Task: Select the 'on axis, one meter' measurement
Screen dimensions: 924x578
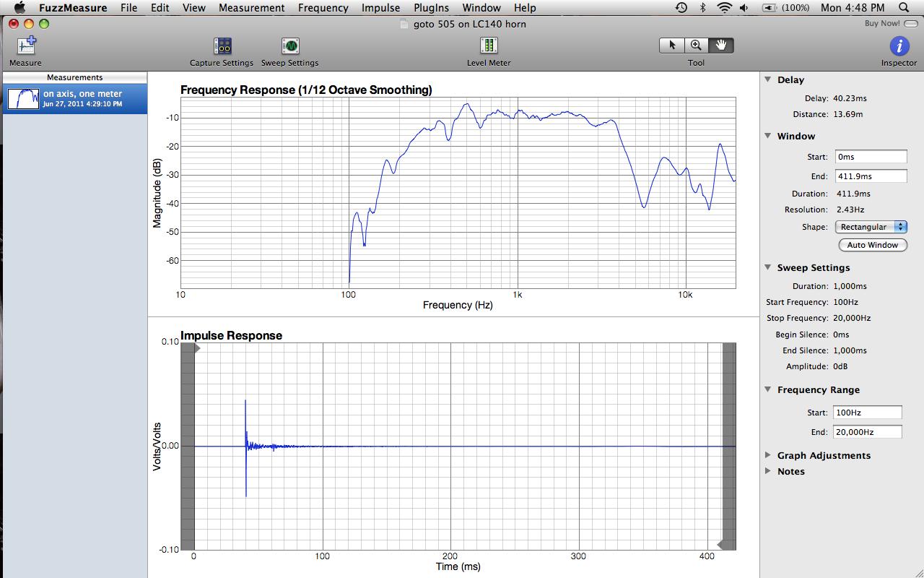Action: (x=75, y=98)
